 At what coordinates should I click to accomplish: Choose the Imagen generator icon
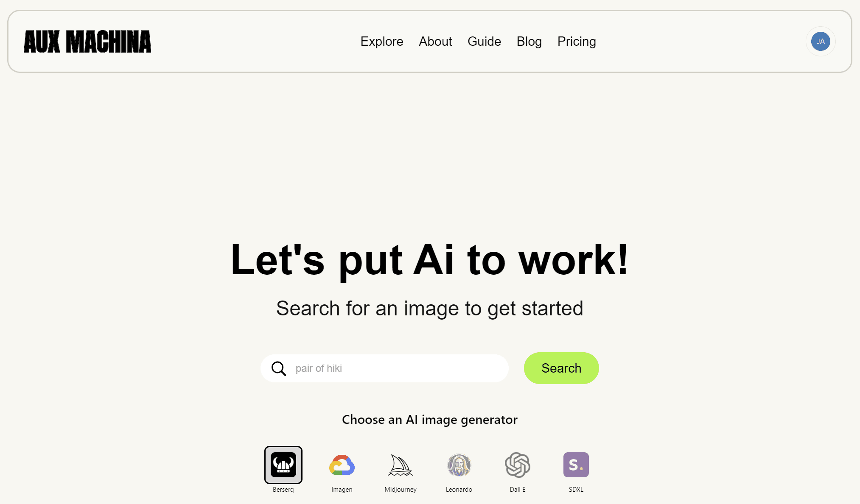click(342, 465)
